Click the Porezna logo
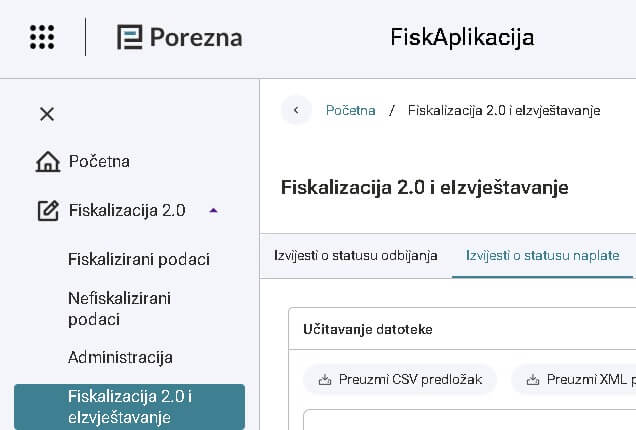The image size is (636, 430). (179, 37)
